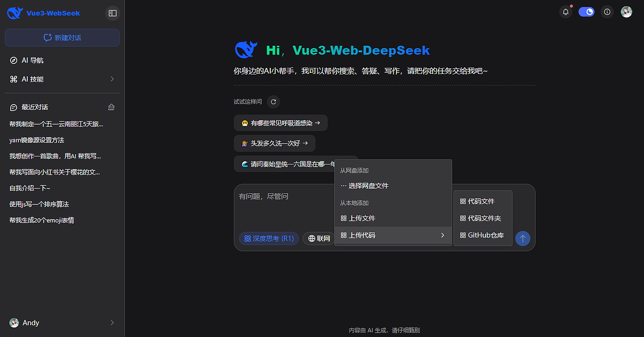Click the lock icon next to 最近对话
Viewport: 644px width, 337px height.
point(111,107)
